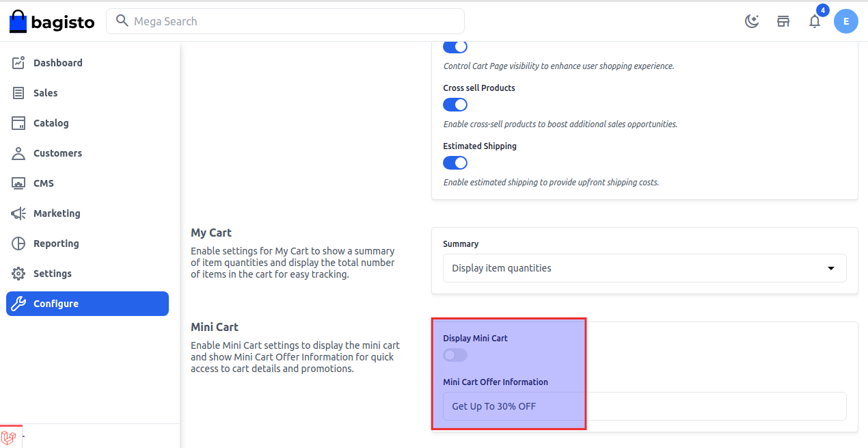
Task: Navigate to the CMS menu
Action: click(43, 183)
